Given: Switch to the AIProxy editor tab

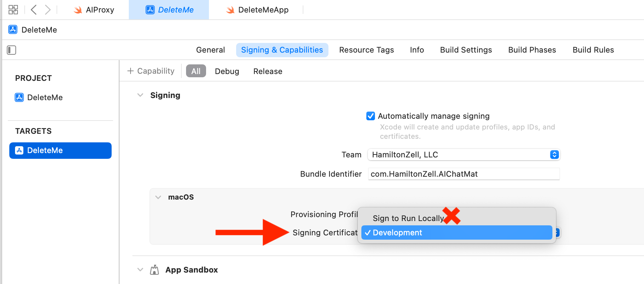Looking at the screenshot, I should click(93, 10).
